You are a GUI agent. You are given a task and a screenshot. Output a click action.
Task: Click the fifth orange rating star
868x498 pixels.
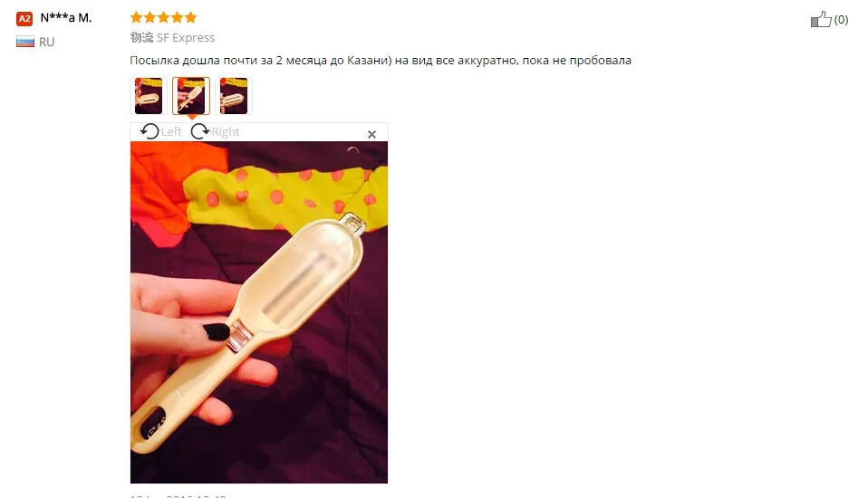(190, 17)
